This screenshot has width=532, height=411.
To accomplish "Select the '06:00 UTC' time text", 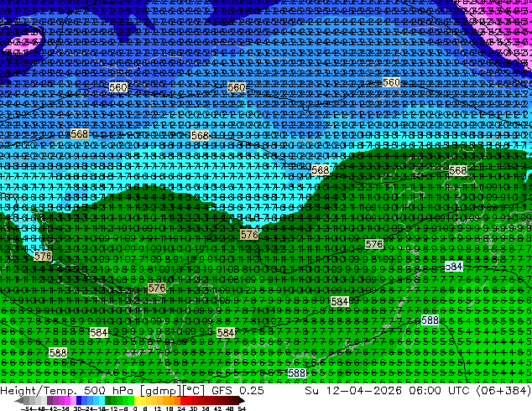I will [x=440, y=391].
